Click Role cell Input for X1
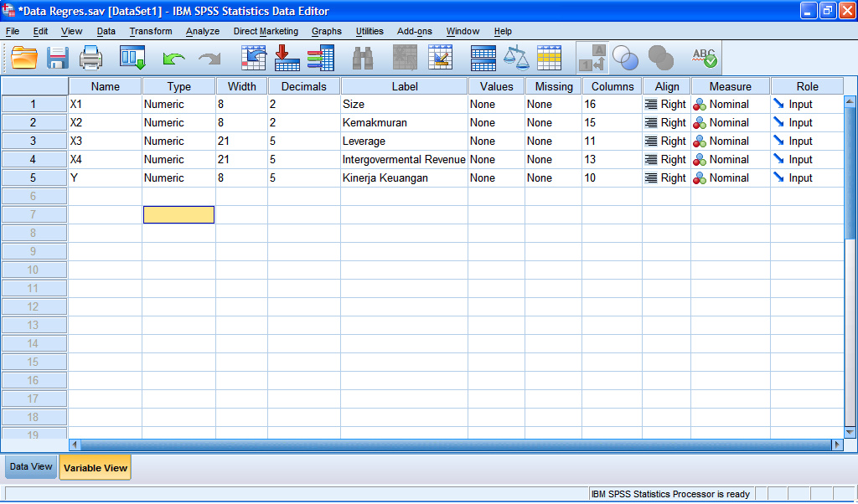This screenshot has height=504, width=858. 807,104
